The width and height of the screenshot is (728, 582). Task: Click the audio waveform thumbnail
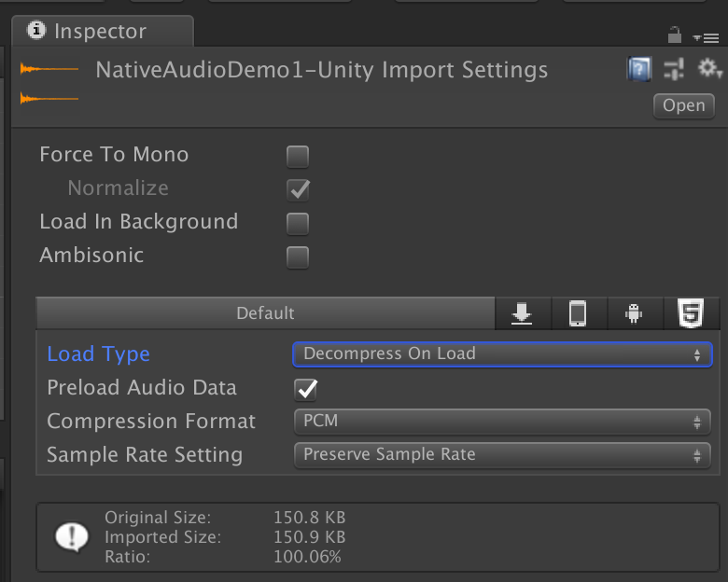point(49,84)
